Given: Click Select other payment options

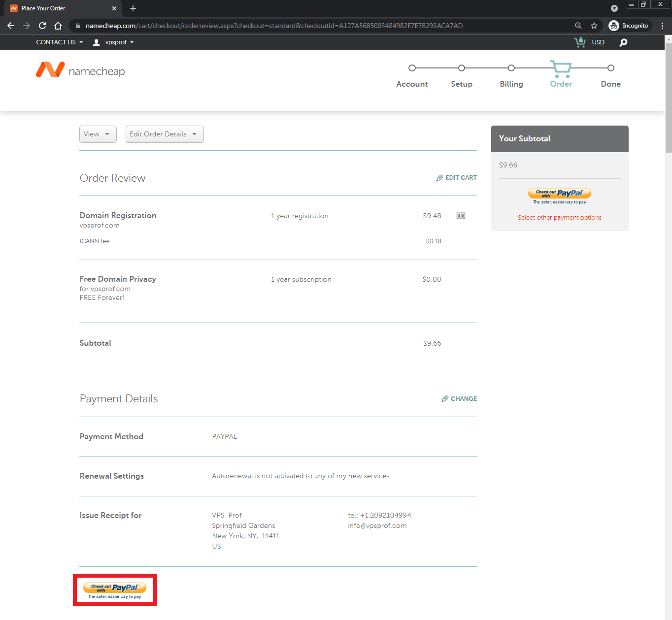Looking at the screenshot, I should (x=560, y=218).
